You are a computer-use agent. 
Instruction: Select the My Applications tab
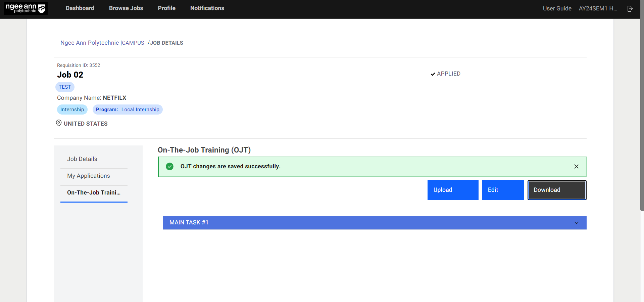click(89, 176)
